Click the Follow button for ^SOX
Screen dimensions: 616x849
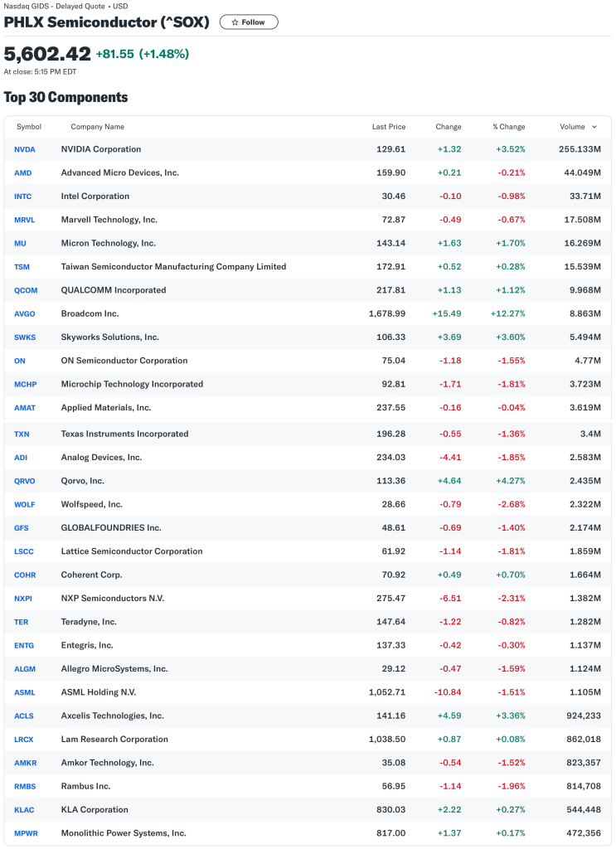pyautogui.click(x=248, y=22)
